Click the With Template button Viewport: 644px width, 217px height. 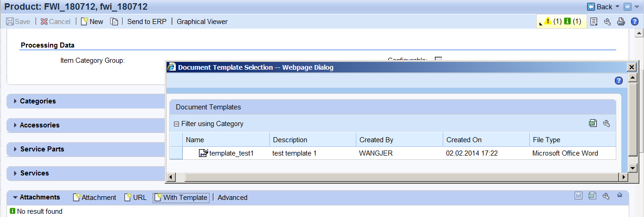click(181, 197)
